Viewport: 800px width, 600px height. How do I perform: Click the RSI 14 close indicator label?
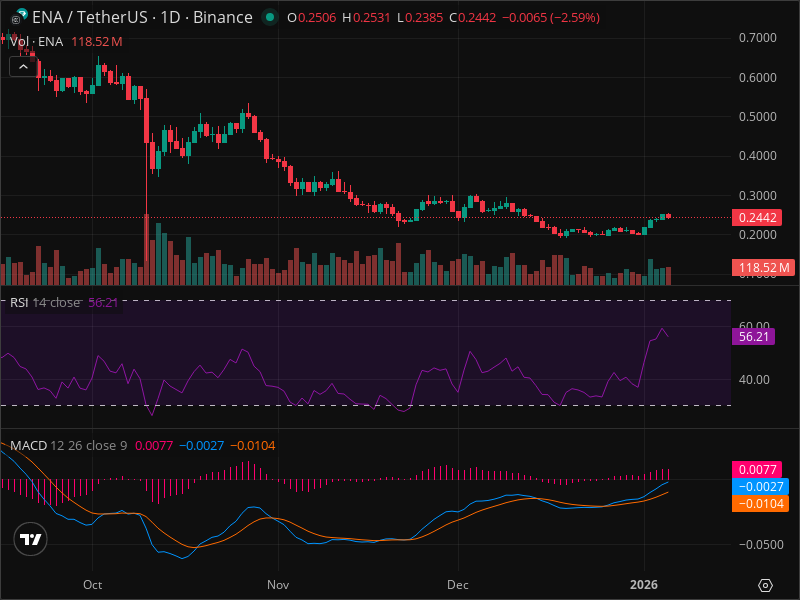click(x=45, y=303)
